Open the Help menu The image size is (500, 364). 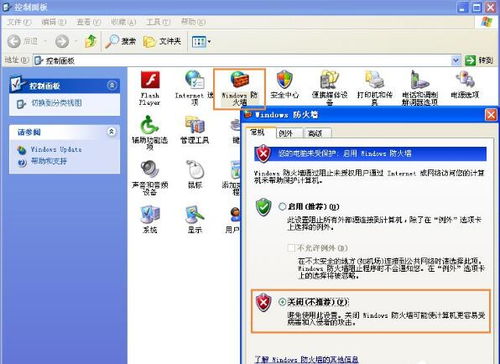click(x=193, y=22)
